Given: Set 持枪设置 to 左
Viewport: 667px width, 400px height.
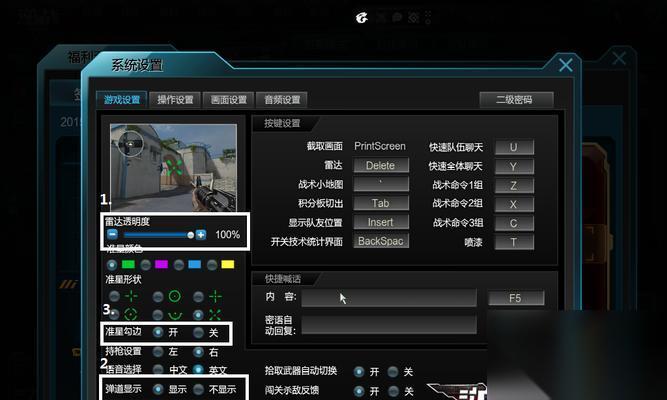Looking at the screenshot, I should point(158,352).
